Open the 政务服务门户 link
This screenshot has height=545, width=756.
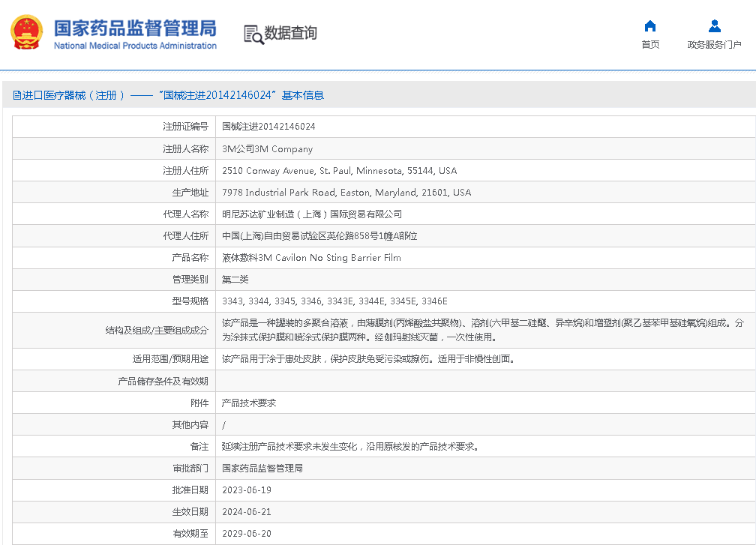tap(714, 44)
